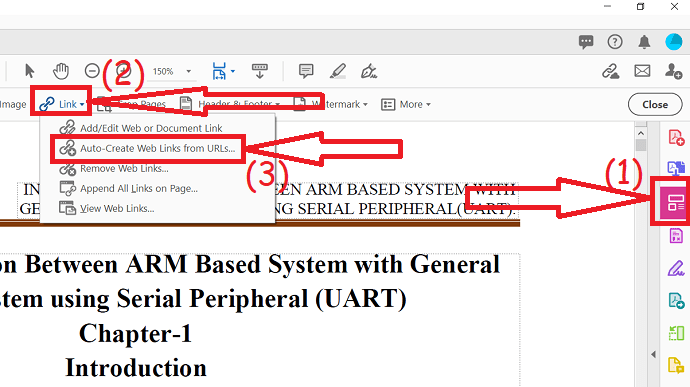Invite people with the share-person icon
This screenshot has height=387, width=690.
coord(673,71)
